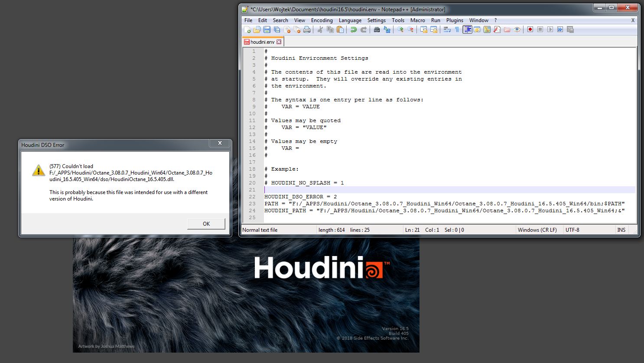Viewport: 644px width, 363px height.
Task: Click the line reading 'HOUDINI_DSO_ERROR = 2'
Action: click(301, 197)
